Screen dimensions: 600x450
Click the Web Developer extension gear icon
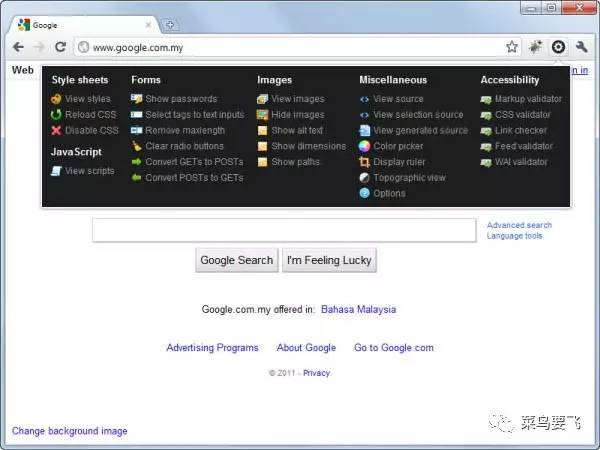(558, 47)
